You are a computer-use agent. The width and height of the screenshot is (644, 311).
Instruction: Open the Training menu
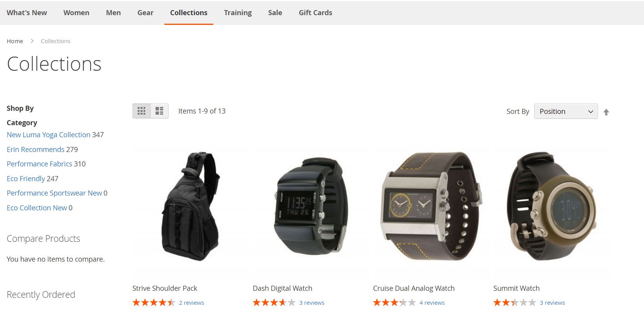[238, 13]
